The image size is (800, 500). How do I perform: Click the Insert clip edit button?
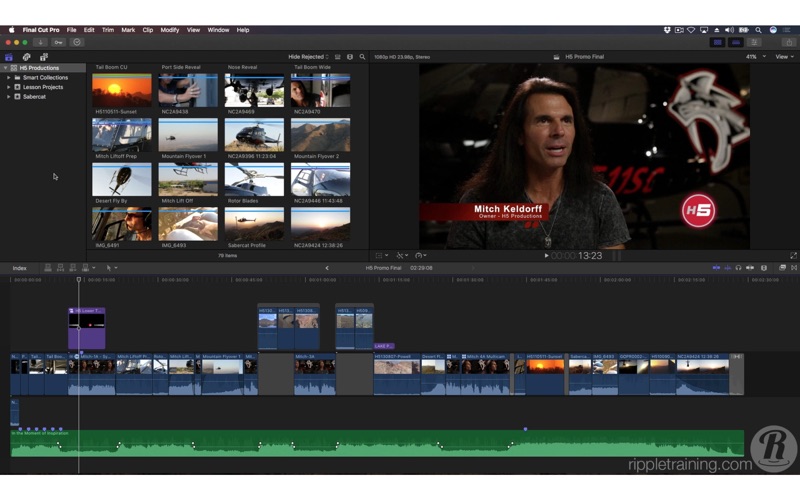(60, 268)
